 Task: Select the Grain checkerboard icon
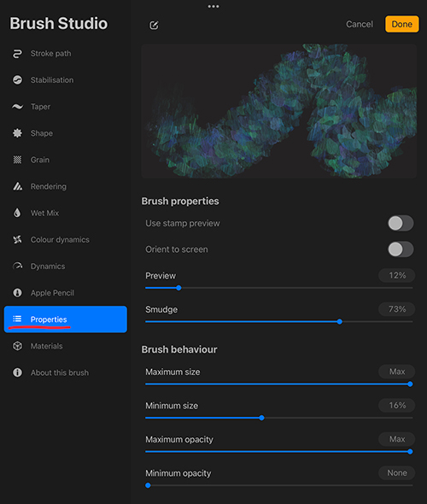click(17, 160)
